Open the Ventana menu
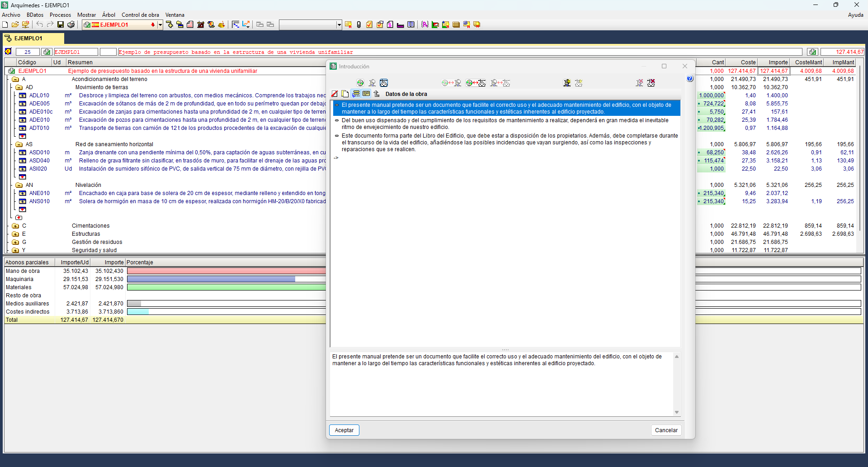The image size is (868, 467). point(175,15)
